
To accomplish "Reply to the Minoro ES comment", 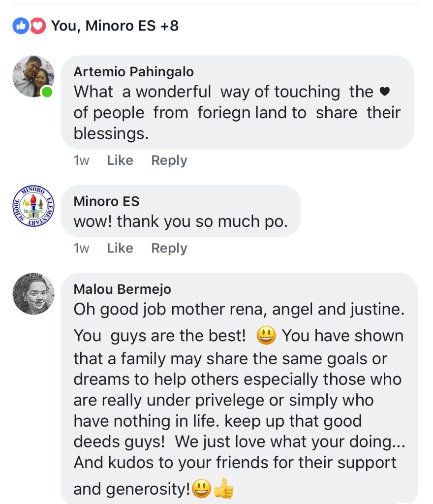I will 169,249.
